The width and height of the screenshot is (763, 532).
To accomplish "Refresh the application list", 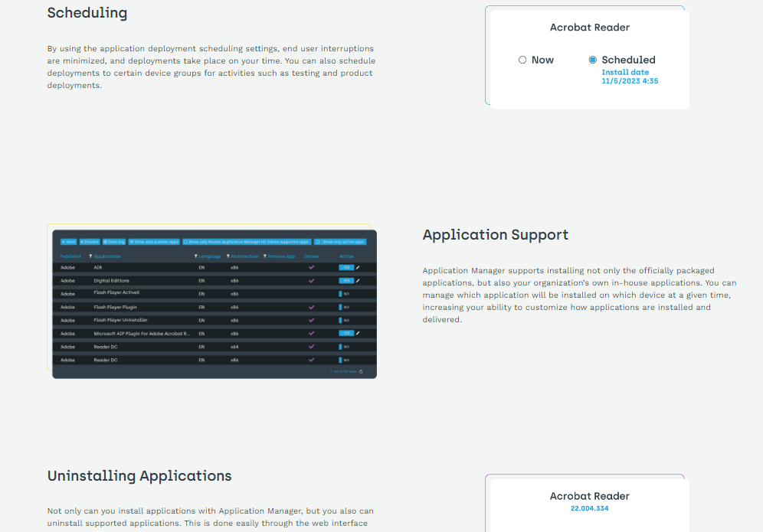I will click(x=362, y=371).
